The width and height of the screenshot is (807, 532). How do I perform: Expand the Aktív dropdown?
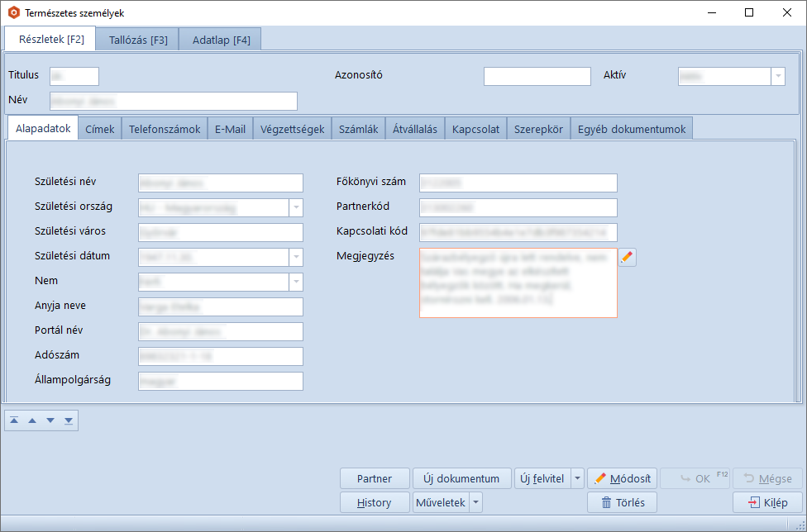[778, 76]
